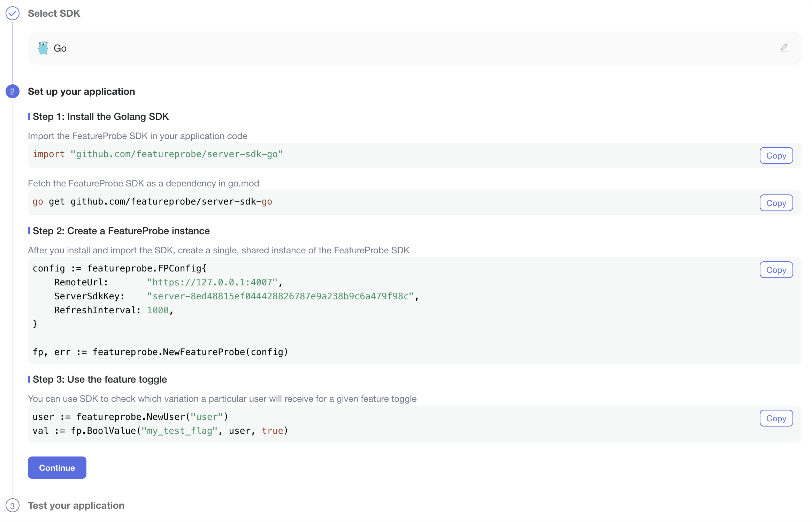Click the Step 3 Use feature toggle heading
Image resolution: width=812 pixels, height=522 pixels.
[100, 379]
